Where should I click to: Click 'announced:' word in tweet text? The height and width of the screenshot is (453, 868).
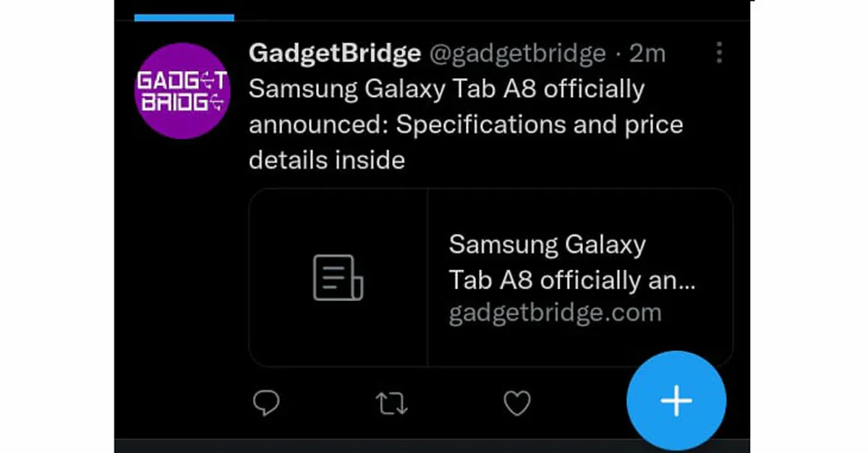[x=318, y=124]
